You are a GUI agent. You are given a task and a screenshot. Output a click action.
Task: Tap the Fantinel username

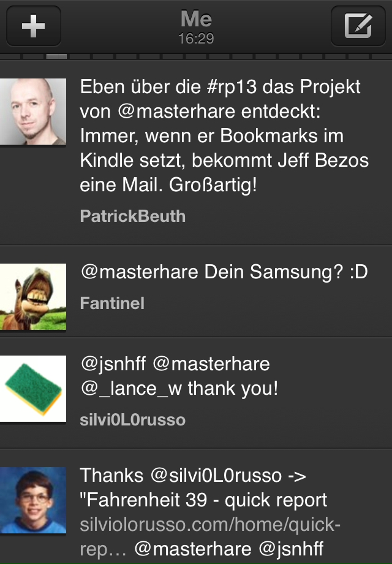112,303
